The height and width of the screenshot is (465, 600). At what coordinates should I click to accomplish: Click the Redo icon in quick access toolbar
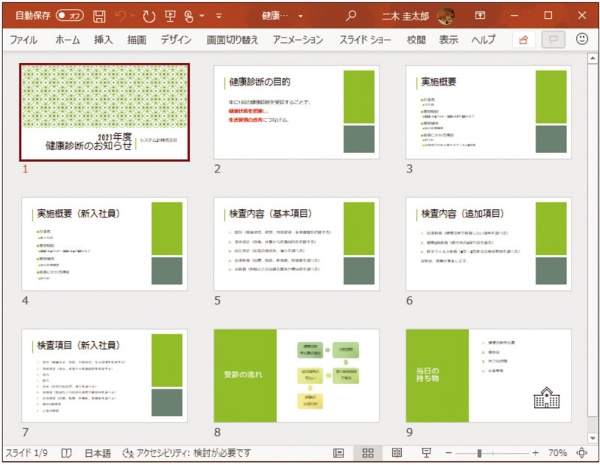pyautogui.click(x=149, y=16)
